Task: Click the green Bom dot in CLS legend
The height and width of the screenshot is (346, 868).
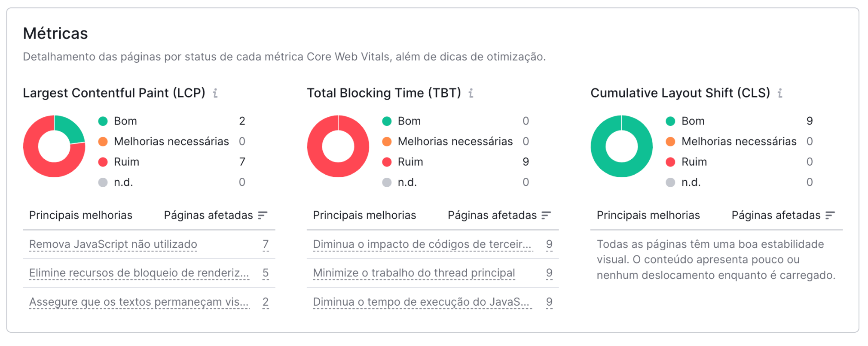Action: coord(670,121)
